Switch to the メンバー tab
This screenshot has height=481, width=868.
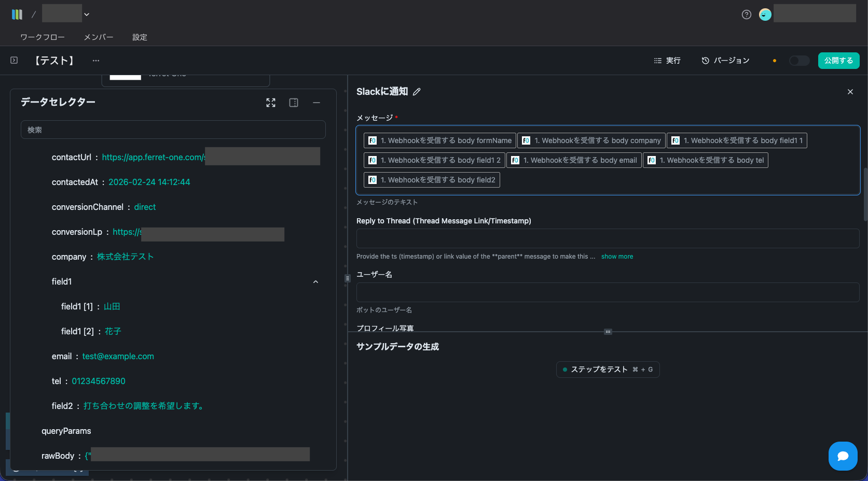99,37
